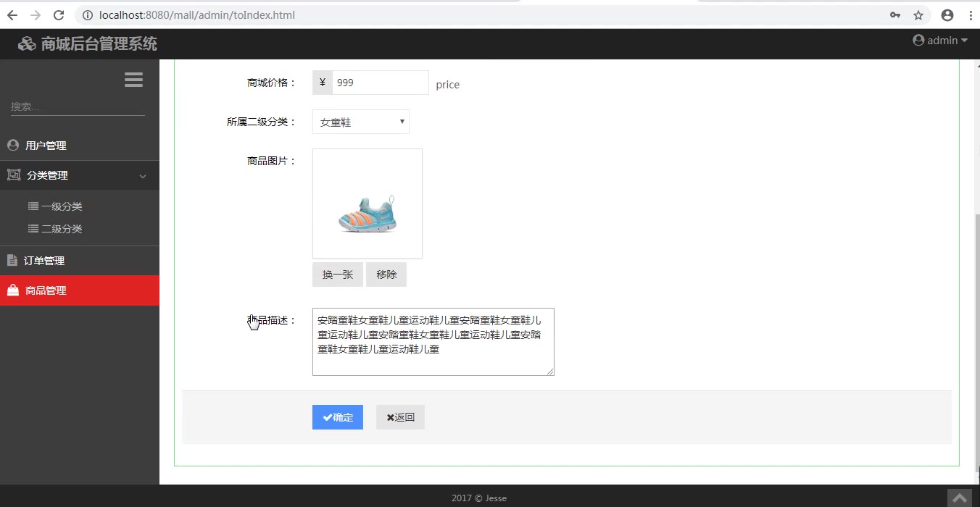The image size is (980, 507).
Task: Click the browser back arrow
Action: pos(12,14)
